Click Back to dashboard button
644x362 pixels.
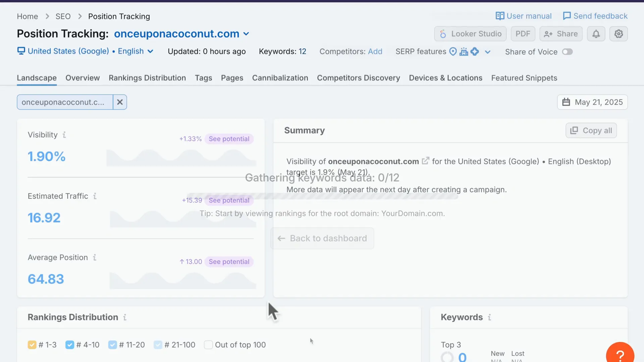coord(322,238)
